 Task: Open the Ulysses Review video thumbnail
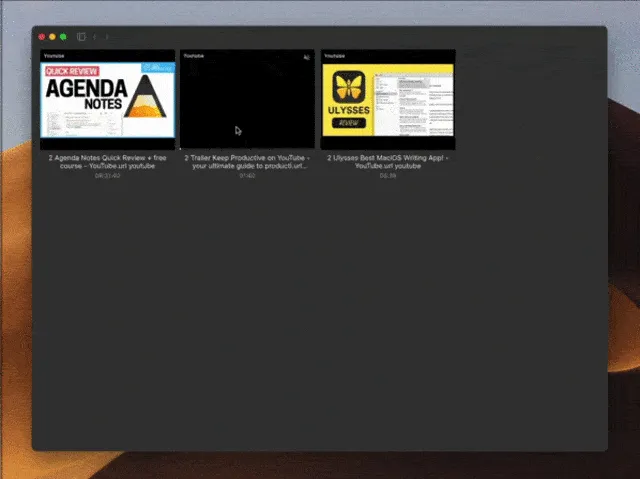pyautogui.click(x=388, y=100)
